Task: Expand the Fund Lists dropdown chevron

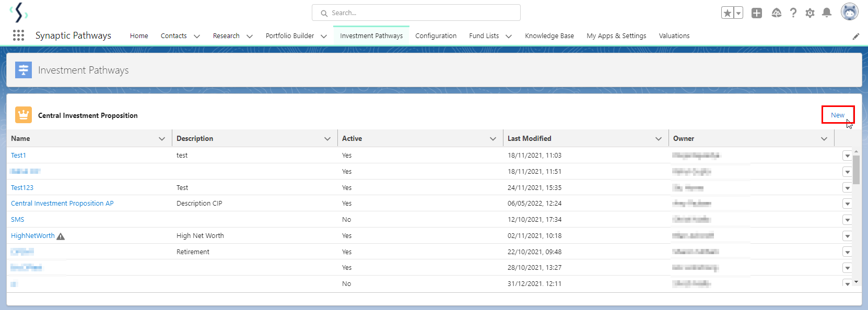Action: 509,36
